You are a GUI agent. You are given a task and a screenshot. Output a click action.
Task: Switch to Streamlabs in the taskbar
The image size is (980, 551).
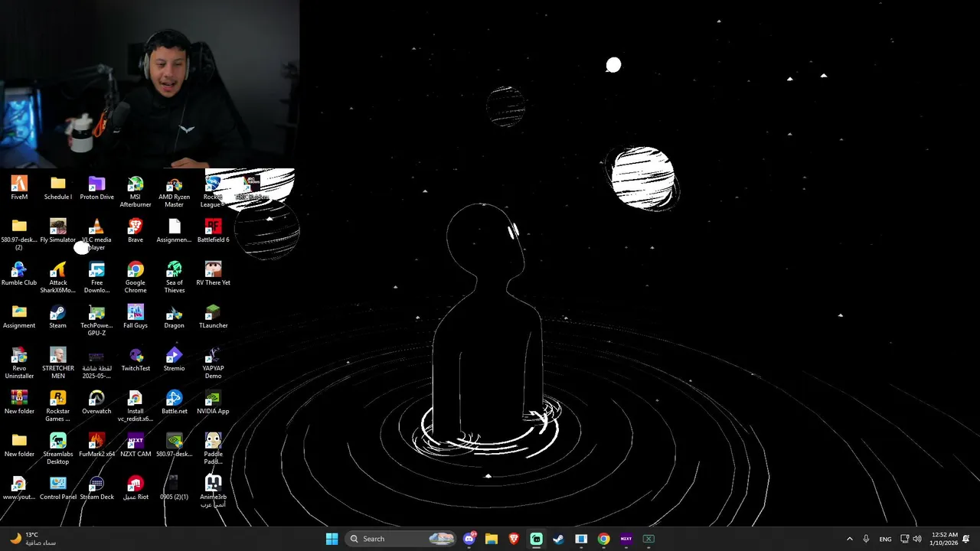(537, 539)
